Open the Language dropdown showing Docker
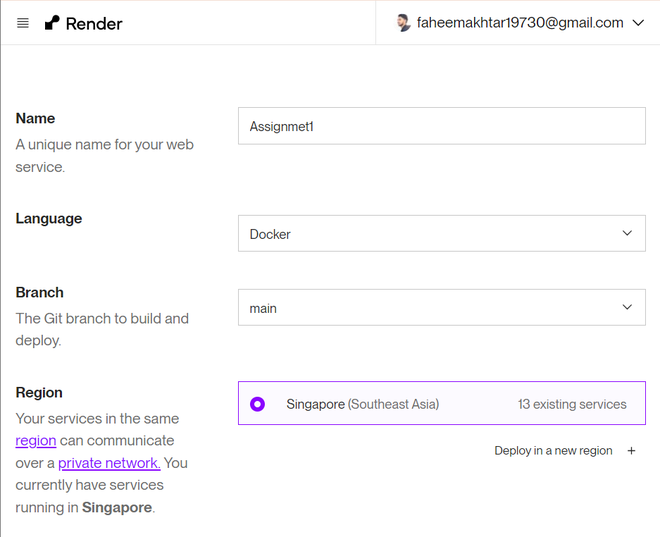The image size is (660, 537). (x=441, y=234)
